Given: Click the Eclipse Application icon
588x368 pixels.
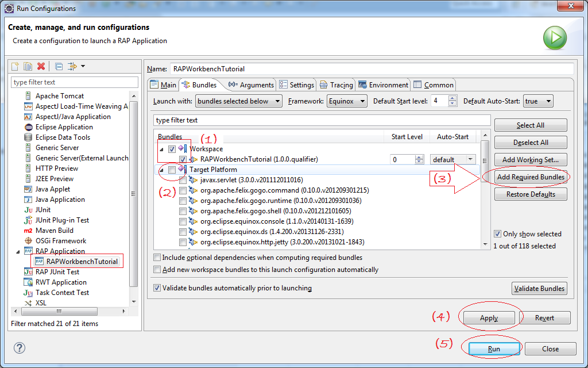Looking at the screenshot, I should pos(28,127).
